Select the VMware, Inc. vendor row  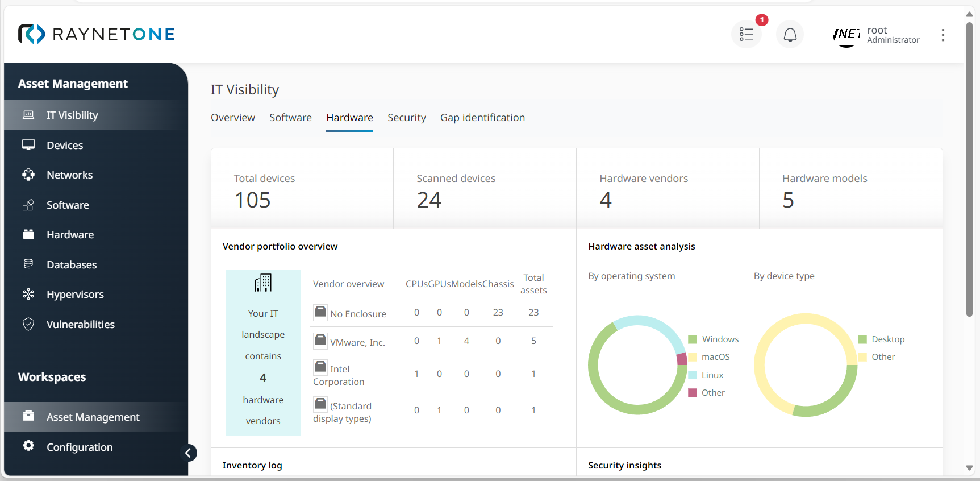pyautogui.click(x=357, y=342)
